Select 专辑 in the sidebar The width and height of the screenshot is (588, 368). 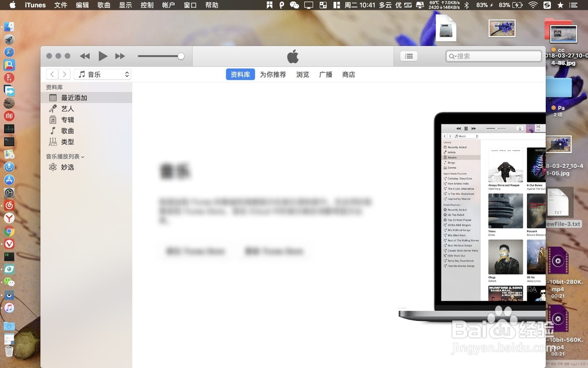pos(86,120)
